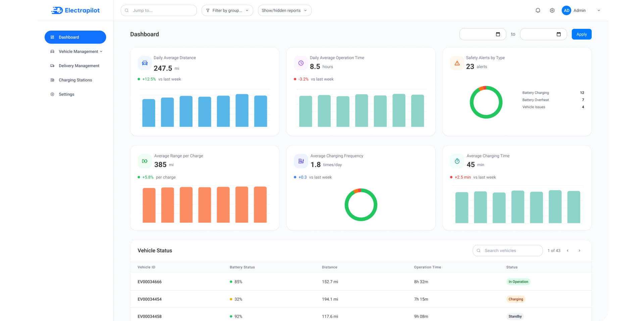Go to previous page of vehicles
Screen dimensions: 644x321
coord(567,251)
